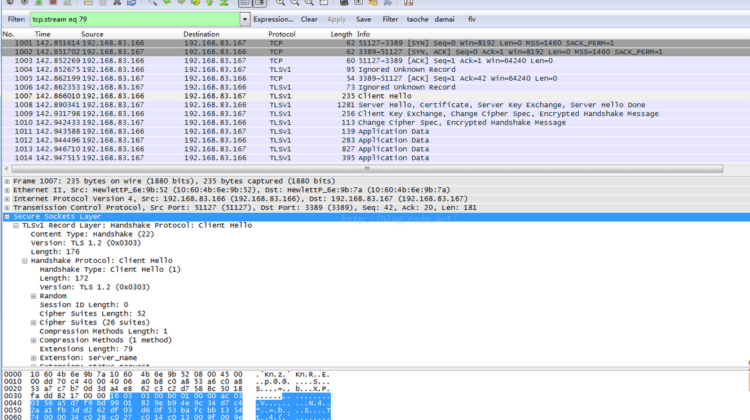
Task: Save the current display filter
Action: [x=364, y=19]
